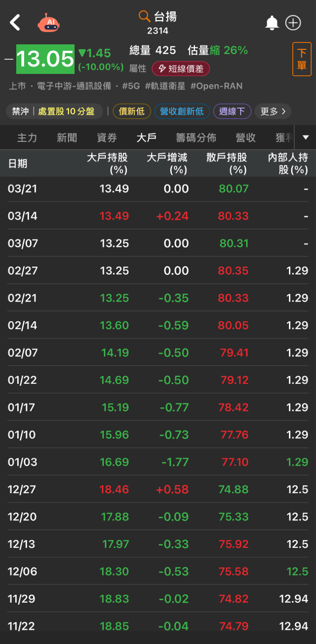This screenshot has width=316, height=644.
Task: Tap the 週線下 tag
Action: click(x=232, y=111)
